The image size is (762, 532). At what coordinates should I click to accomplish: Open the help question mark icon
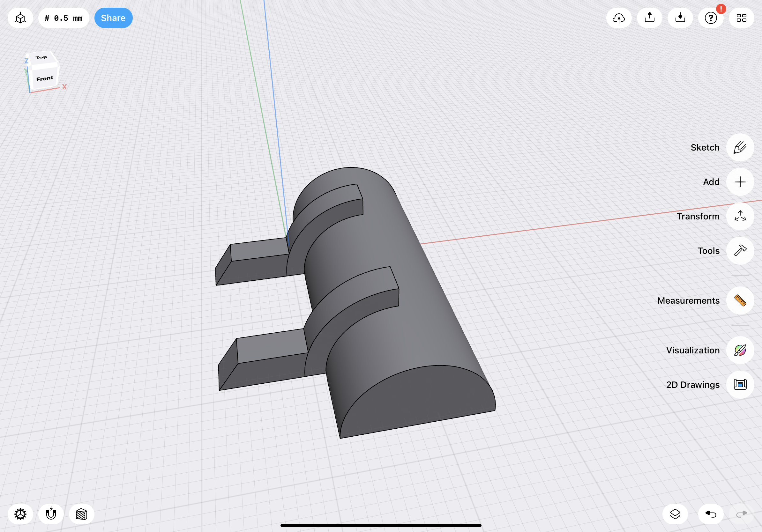click(x=710, y=18)
